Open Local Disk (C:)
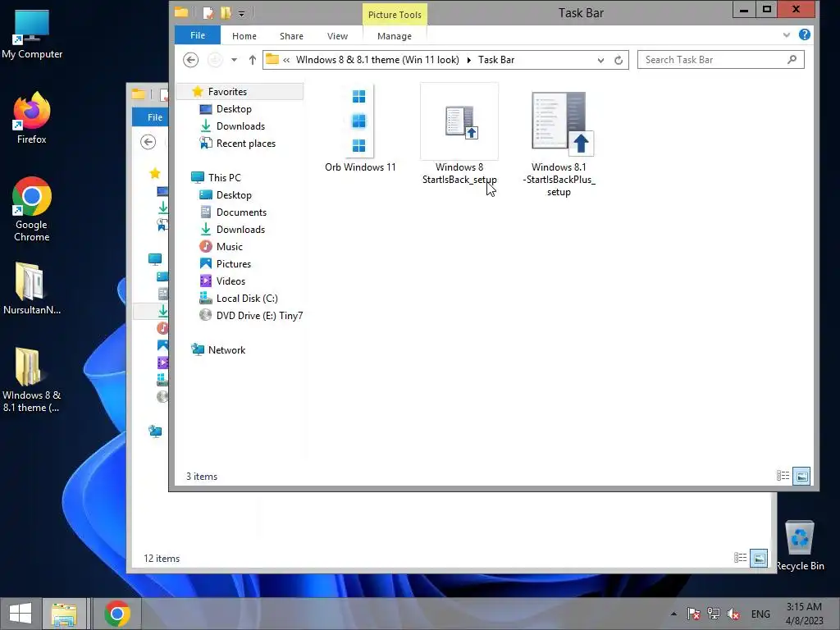This screenshot has height=630, width=840. click(247, 298)
